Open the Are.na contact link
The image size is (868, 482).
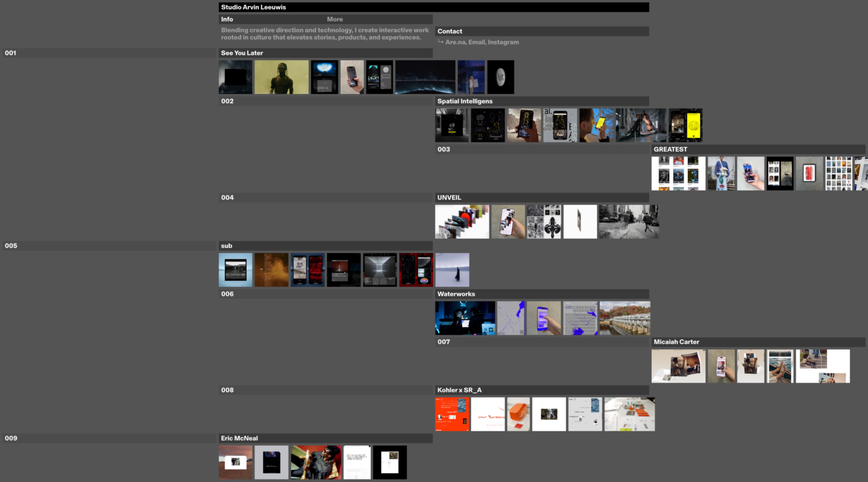[455, 42]
